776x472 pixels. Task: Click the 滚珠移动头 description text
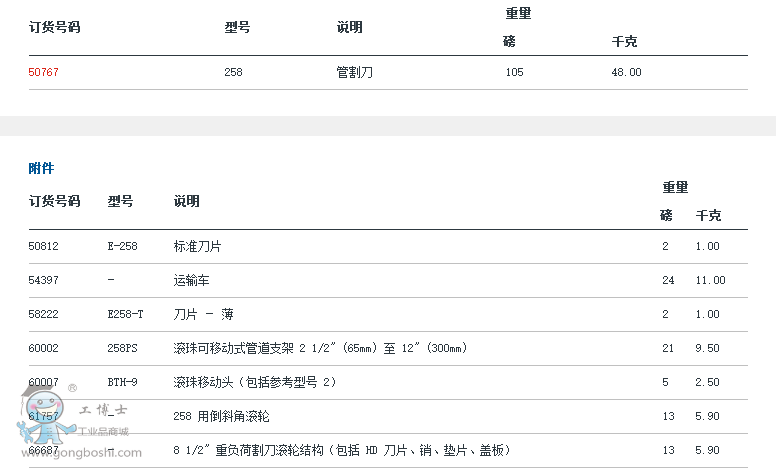coord(255,382)
